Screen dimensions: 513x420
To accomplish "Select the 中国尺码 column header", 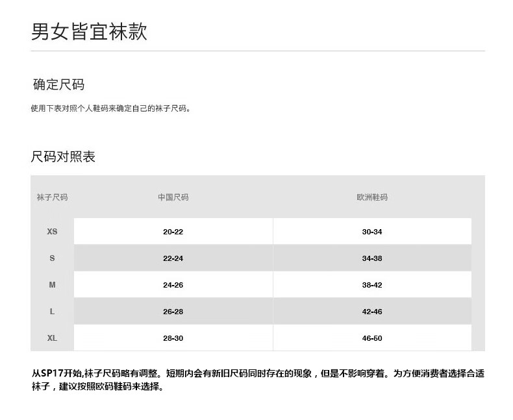I will click(173, 197).
